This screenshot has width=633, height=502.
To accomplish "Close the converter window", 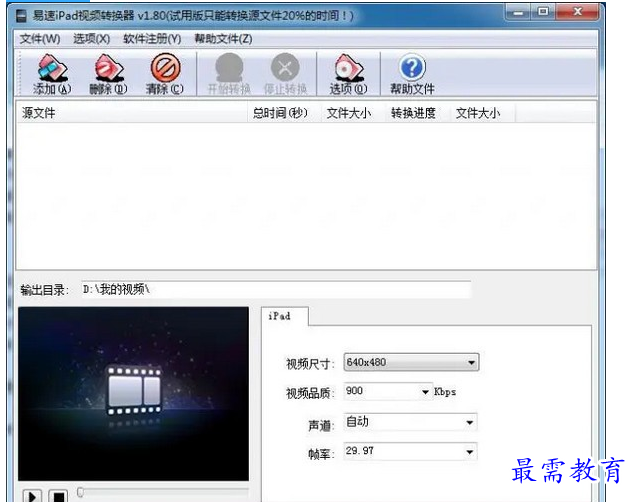I will [578, 13].
